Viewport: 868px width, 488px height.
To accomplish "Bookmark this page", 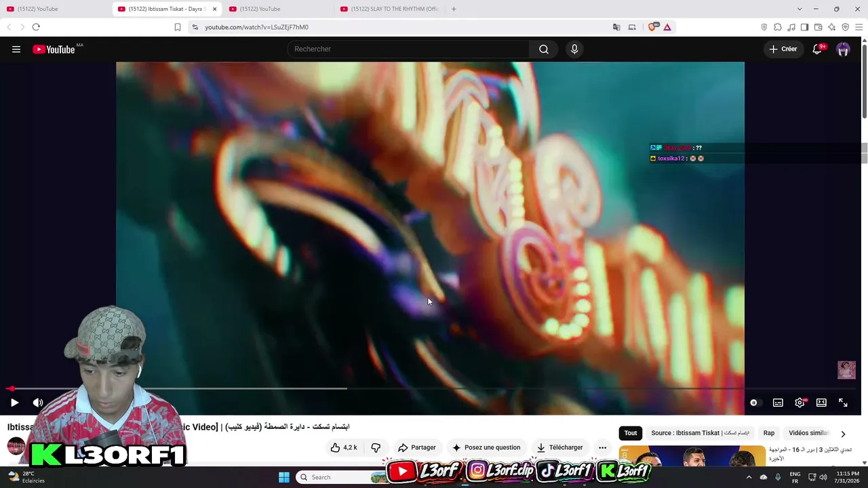I will pyautogui.click(x=178, y=27).
